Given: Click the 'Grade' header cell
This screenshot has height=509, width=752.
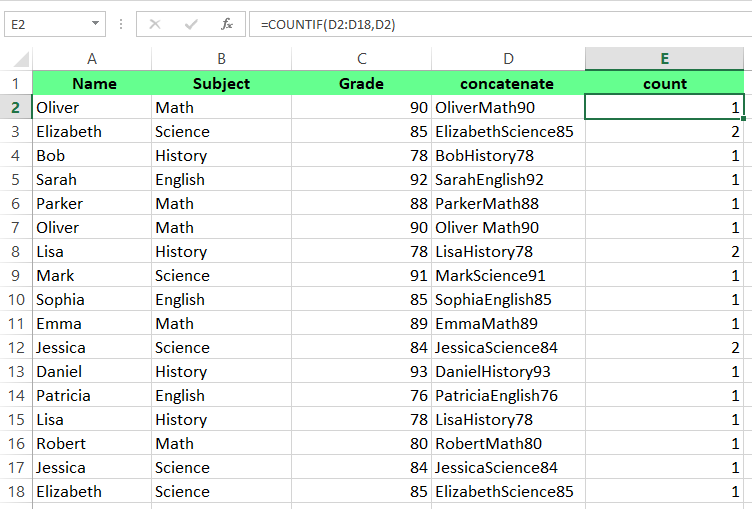Looking at the screenshot, I should [x=361, y=84].
